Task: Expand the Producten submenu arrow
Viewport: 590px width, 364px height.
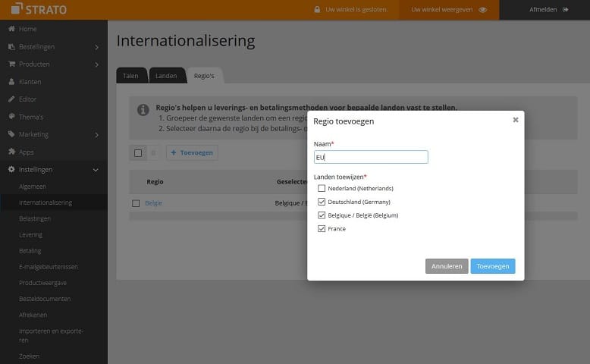Action: tap(96, 64)
